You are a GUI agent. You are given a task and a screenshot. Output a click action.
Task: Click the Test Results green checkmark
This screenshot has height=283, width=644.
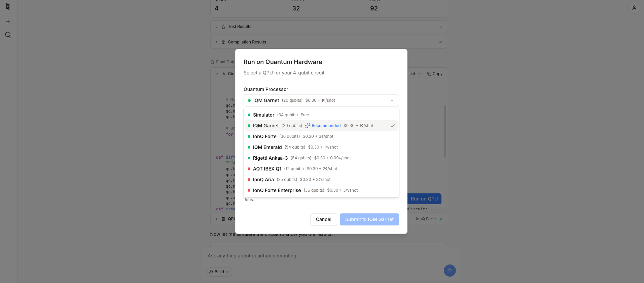point(440,27)
